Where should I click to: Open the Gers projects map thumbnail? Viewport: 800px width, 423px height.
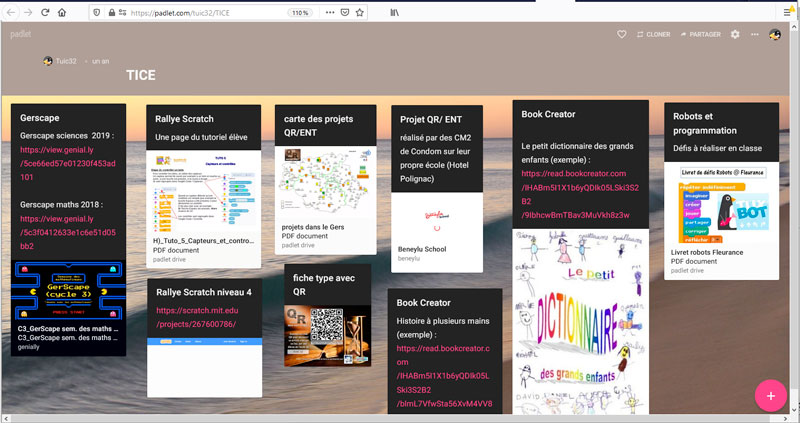pyautogui.click(x=326, y=182)
